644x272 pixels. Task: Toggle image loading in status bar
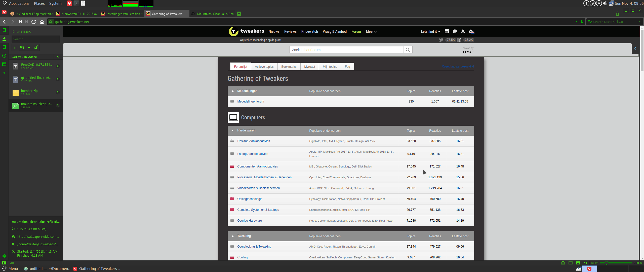point(578,263)
